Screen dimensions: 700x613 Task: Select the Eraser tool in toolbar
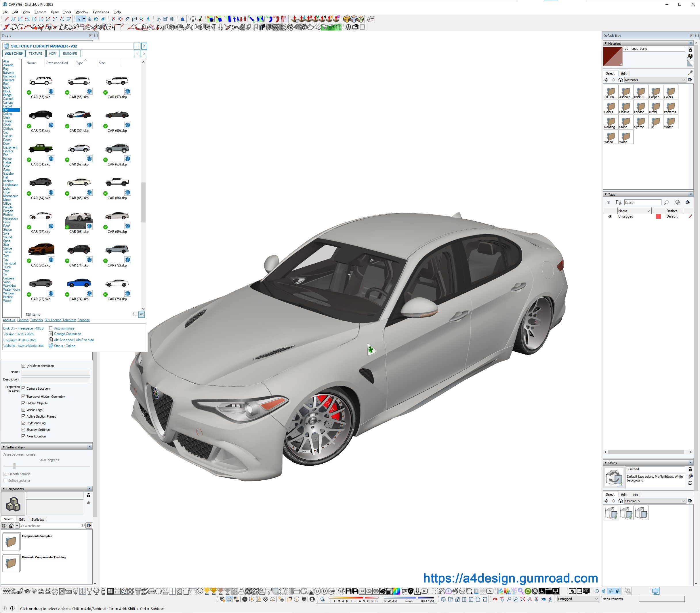[x=103, y=19]
